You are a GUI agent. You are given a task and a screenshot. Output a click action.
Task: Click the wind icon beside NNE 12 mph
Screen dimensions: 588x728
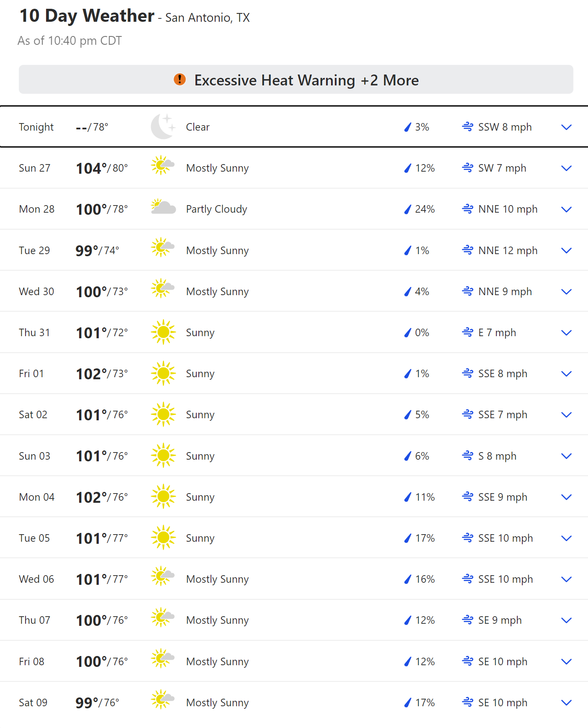(467, 250)
